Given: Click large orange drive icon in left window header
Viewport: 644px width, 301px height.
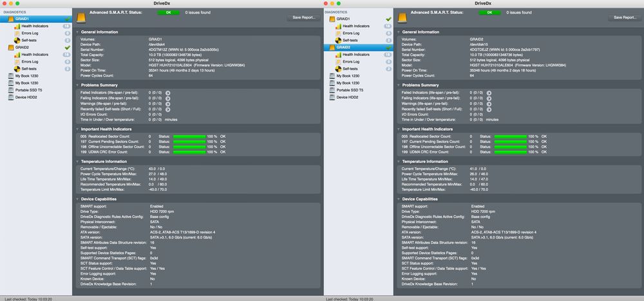Looking at the screenshot, I should click(x=81, y=17).
